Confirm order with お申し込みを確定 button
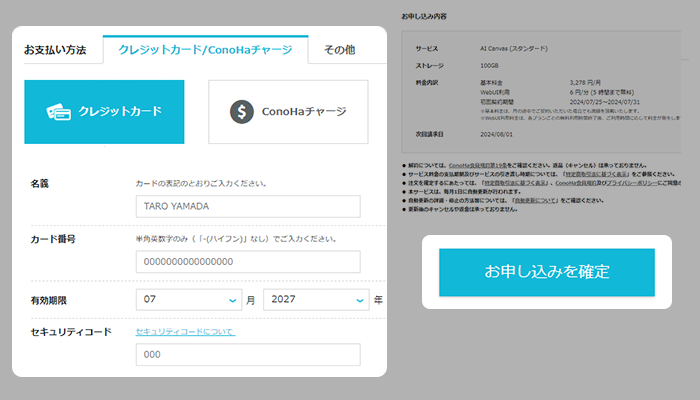The image size is (700, 400). [547, 272]
